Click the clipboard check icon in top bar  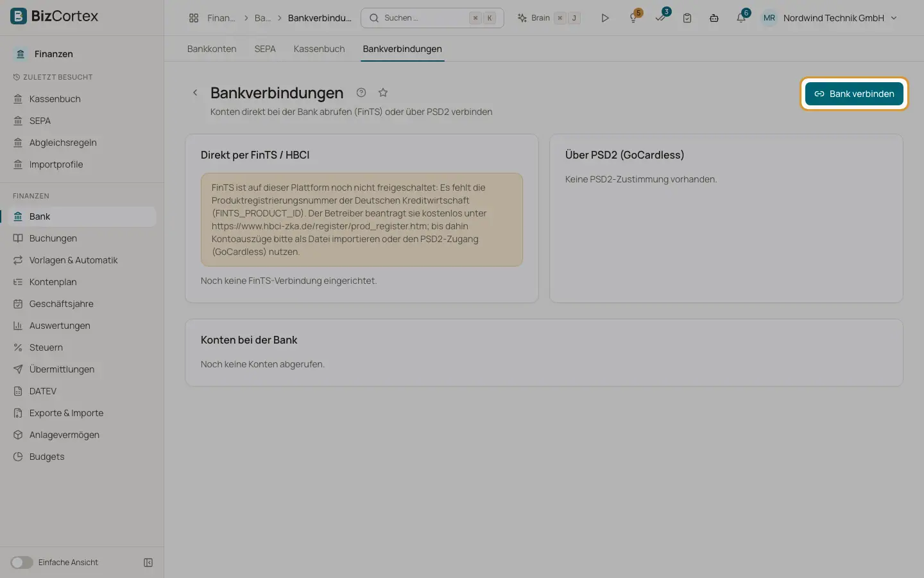coord(687,18)
